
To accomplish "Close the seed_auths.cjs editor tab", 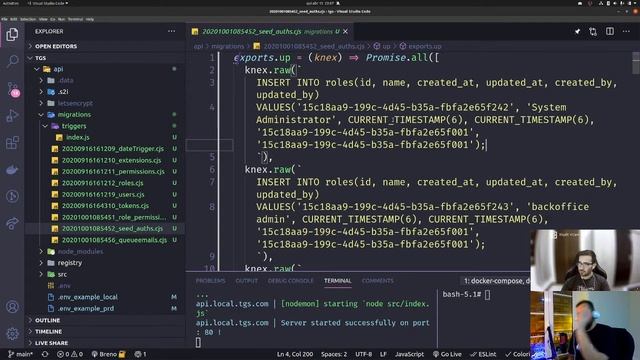I will coord(346,31).
